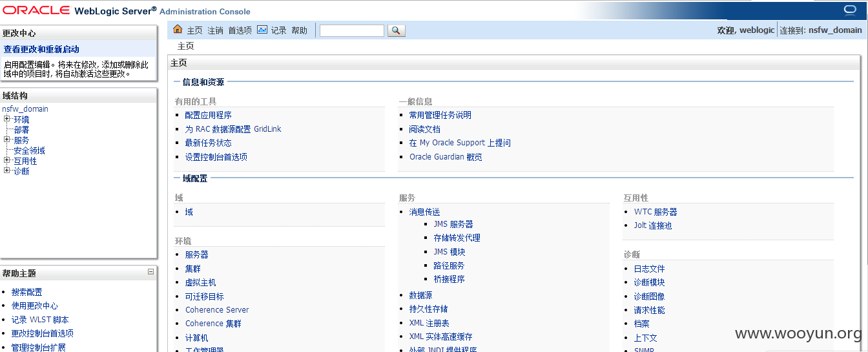Open 存储转发代理 link
868x352 pixels.
pos(457,238)
